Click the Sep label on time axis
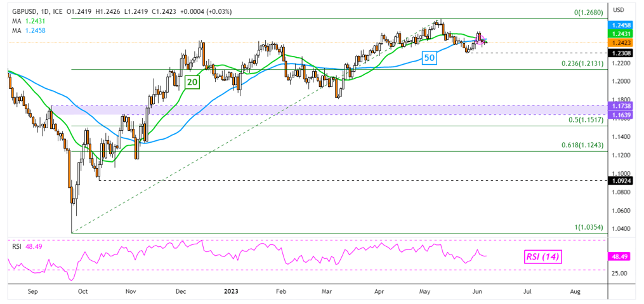 click(34, 291)
